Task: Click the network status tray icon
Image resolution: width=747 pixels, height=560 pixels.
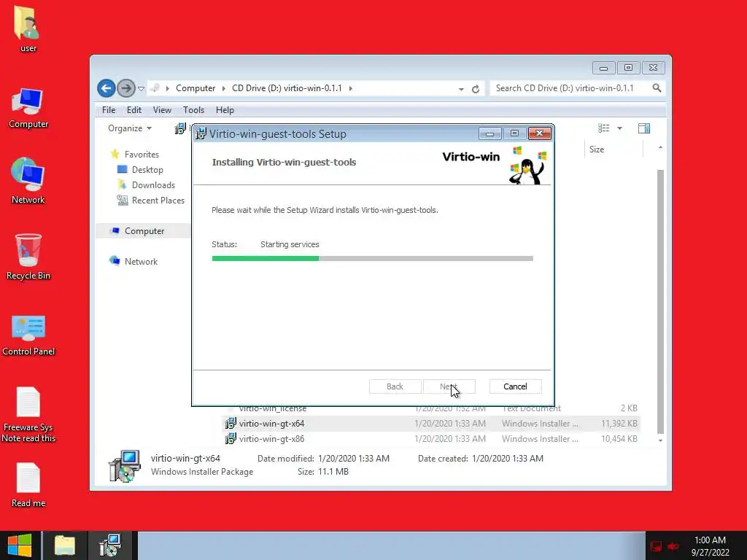Action: click(x=656, y=546)
